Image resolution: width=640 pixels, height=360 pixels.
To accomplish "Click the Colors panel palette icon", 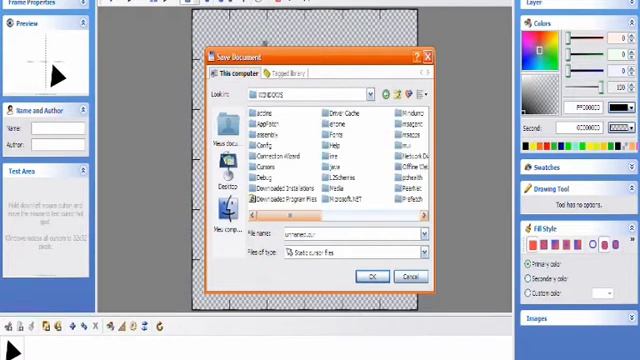I will click(528, 23).
